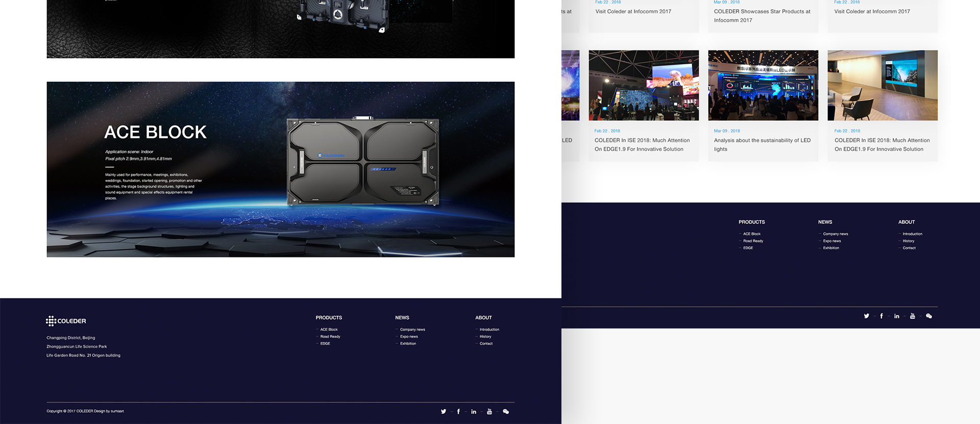Open the office lobby video wall thumbnail
This screenshot has height=424, width=980.
[882, 85]
